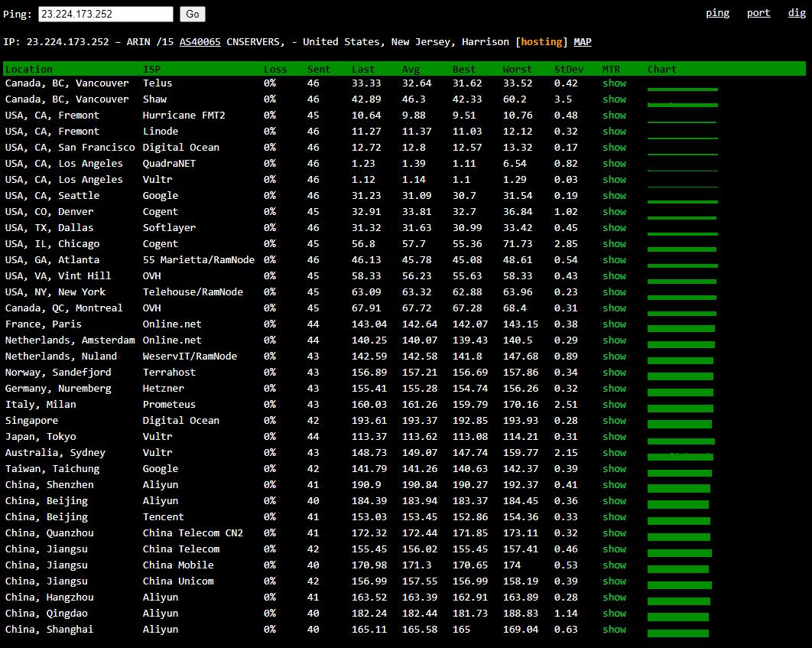Click the Ping IP address input field
Screen dimensions: 812x648
[x=106, y=14]
